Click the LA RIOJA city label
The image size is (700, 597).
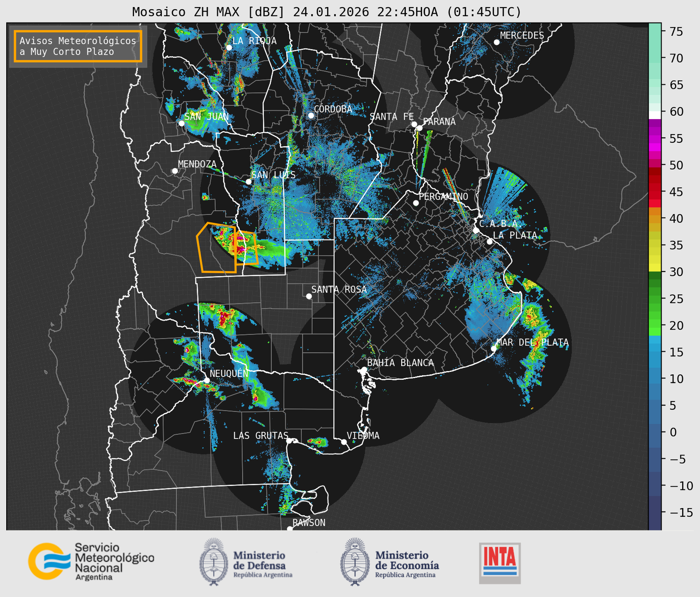tap(254, 41)
